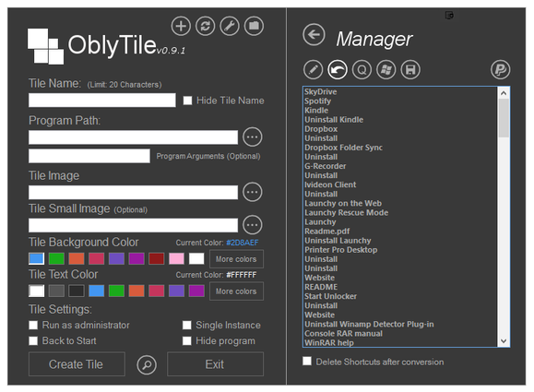The image size is (534, 392).
Task: Click the list scrollbar up arrow
Action: coord(504,92)
